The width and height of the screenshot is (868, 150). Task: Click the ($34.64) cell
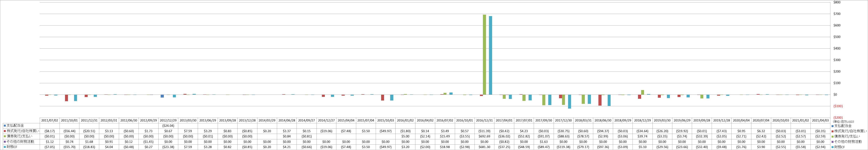(642, 131)
